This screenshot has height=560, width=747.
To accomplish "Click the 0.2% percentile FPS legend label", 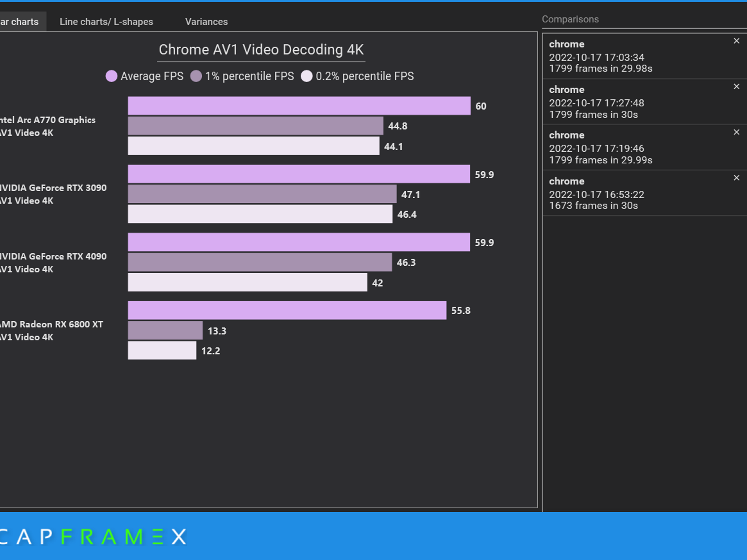I will click(x=365, y=76).
